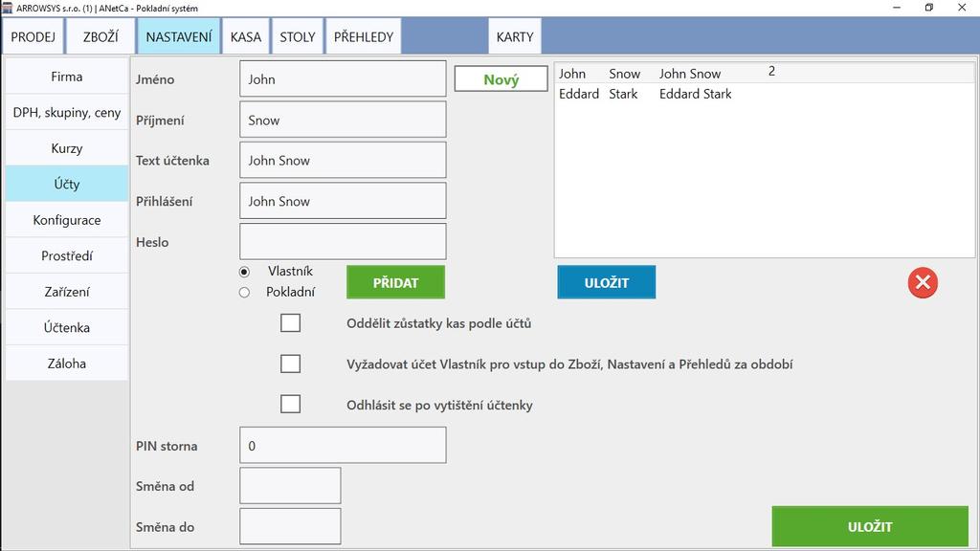The height and width of the screenshot is (551, 980).
Task: Open the Konfigurace section
Action: click(67, 220)
